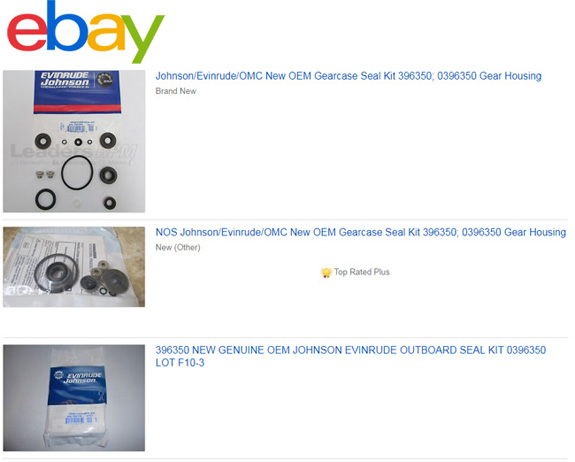
Task: View the third packaged seal kit thumbnail
Action: 74,398
